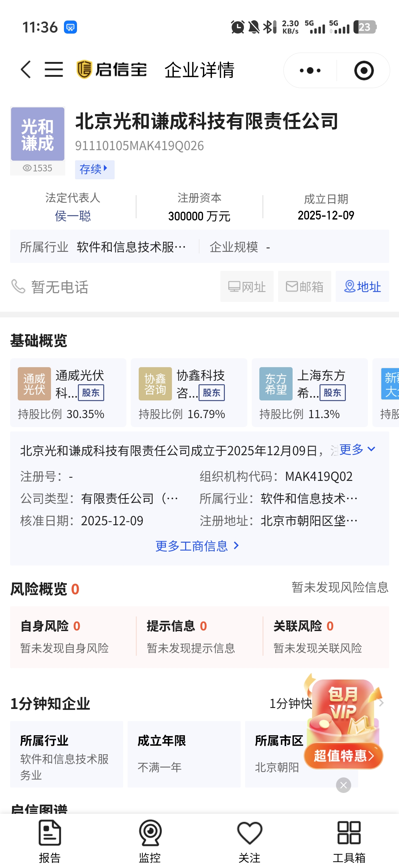Tap the arrow next to 1分钟快
The image size is (399, 868).
coord(381,703)
